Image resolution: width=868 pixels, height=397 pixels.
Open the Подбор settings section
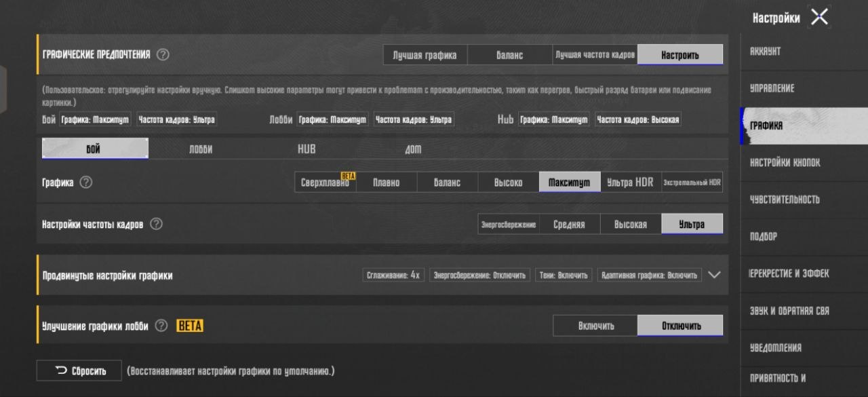click(804, 237)
